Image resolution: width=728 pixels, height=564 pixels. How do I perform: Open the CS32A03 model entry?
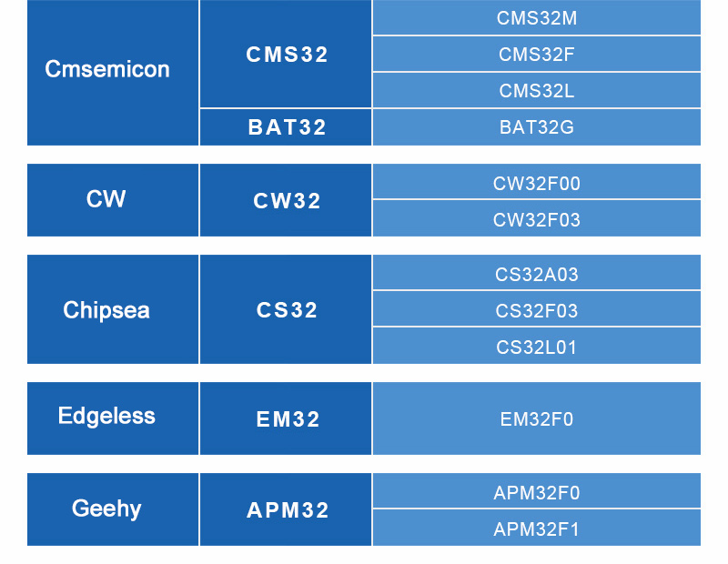click(536, 274)
